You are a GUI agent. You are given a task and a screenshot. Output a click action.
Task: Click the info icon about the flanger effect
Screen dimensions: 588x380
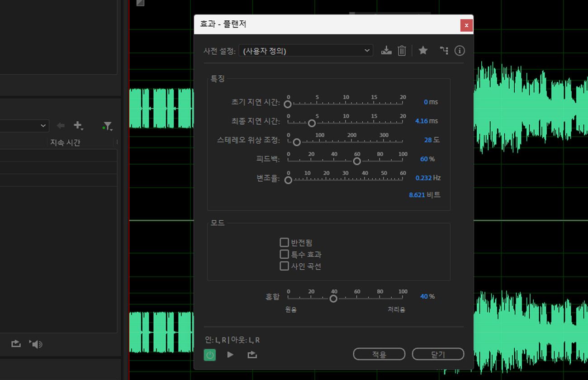pos(460,51)
